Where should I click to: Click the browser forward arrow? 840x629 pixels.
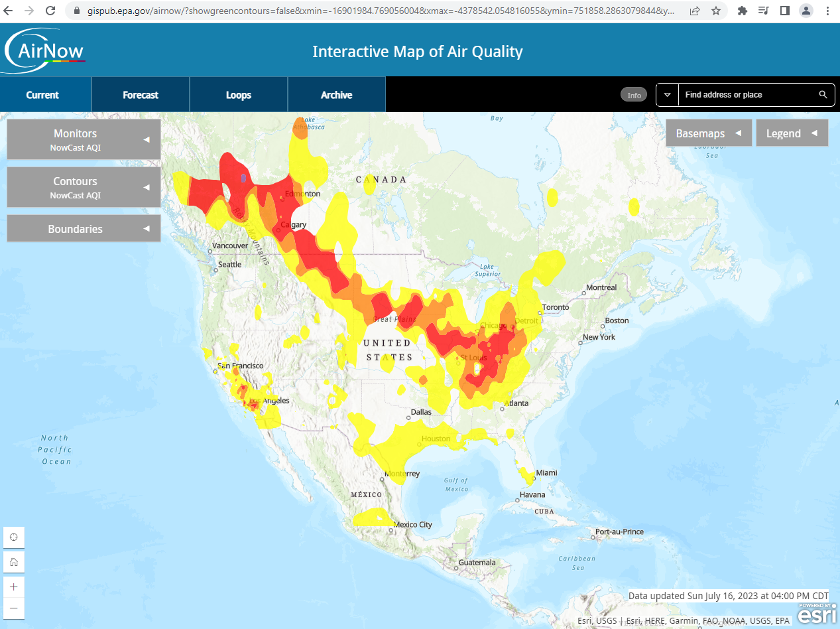(x=29, y=11)
